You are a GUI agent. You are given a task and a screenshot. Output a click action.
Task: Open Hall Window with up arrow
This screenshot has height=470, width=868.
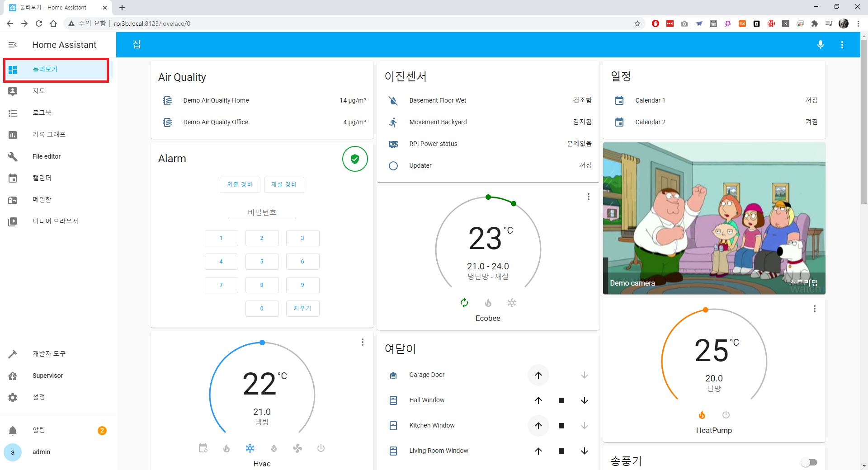[538, 400]
